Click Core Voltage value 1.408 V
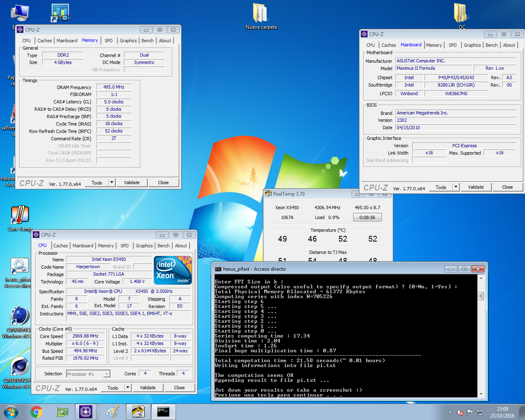Image resolution: width=525 pixels, height=420 pixels. click(137, 281)
